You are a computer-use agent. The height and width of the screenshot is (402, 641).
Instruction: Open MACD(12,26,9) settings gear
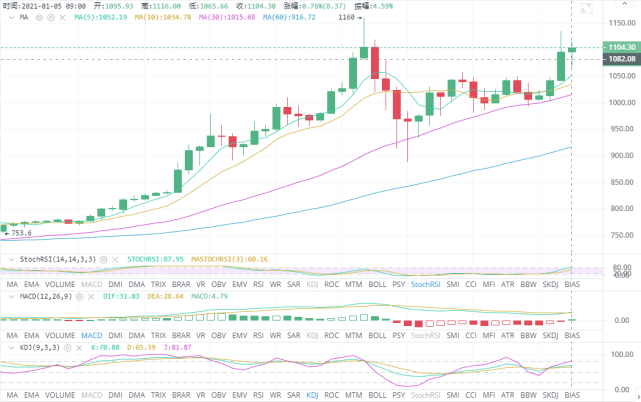(80, 296)
